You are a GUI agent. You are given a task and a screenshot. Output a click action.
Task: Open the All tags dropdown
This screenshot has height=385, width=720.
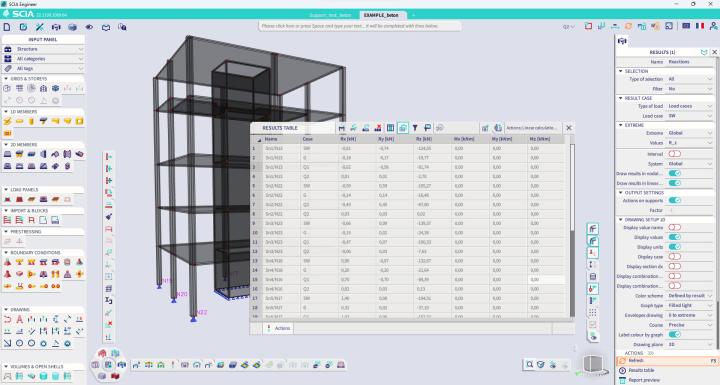[43, 68]
